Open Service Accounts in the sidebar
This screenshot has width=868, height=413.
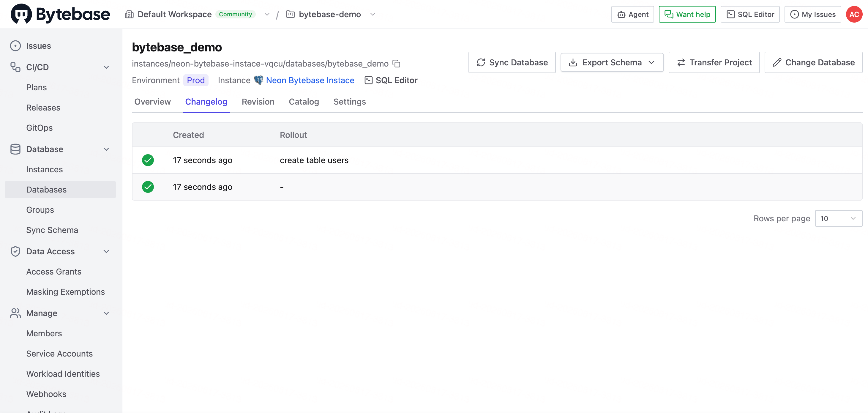pos(60,354)
